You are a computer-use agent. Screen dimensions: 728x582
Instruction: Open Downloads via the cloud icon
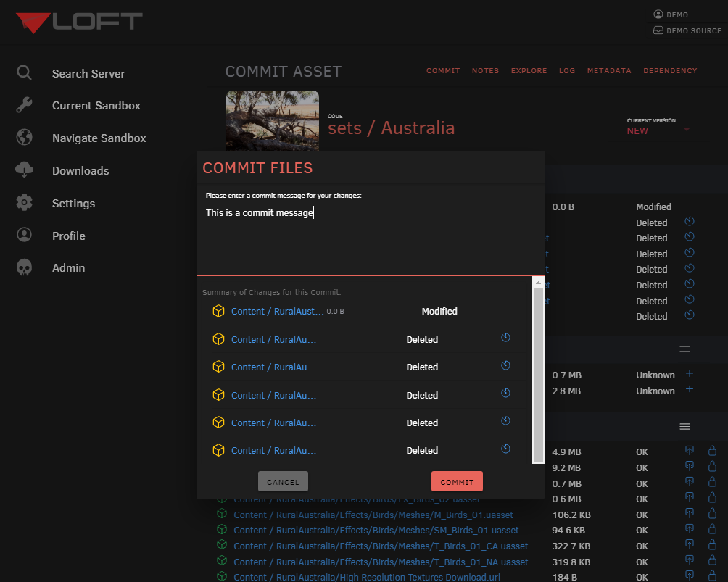click(24, 170)
